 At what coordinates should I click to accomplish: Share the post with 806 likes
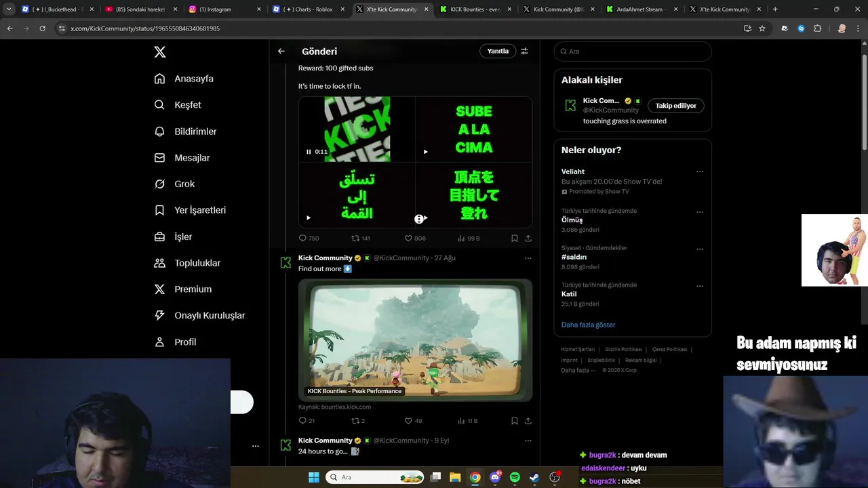click(x=528, y=239)
